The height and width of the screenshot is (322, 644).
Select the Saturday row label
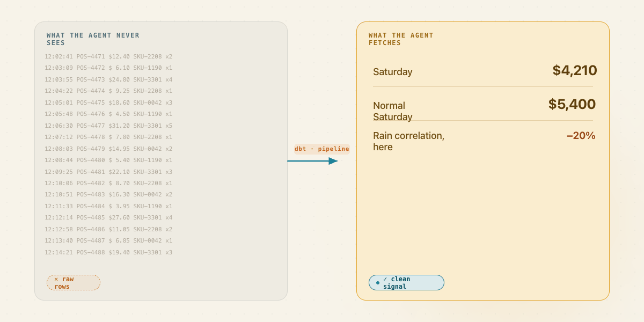[393, 72]
